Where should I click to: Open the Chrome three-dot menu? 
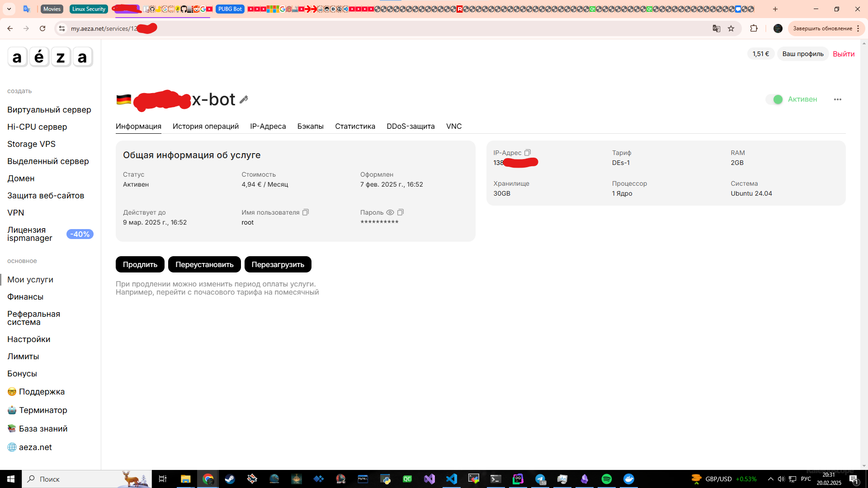click(858, 28)
